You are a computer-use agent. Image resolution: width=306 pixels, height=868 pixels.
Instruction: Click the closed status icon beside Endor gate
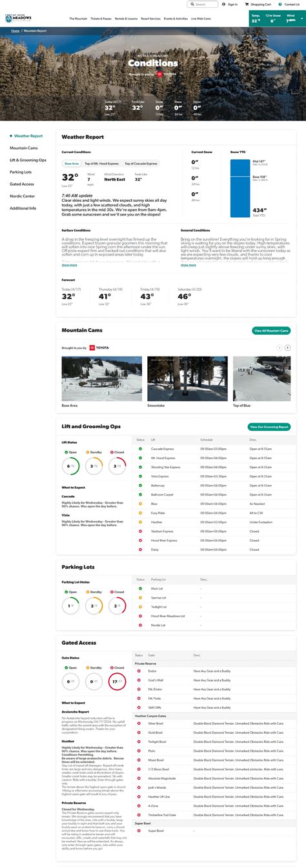(139, 671)
